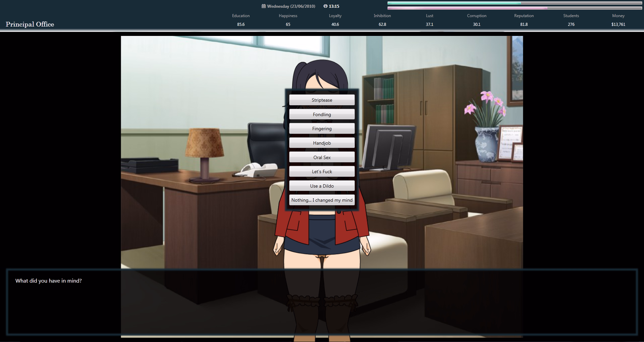Click the Handjob choice
644x342 pixels.
(x=322, y=143)
